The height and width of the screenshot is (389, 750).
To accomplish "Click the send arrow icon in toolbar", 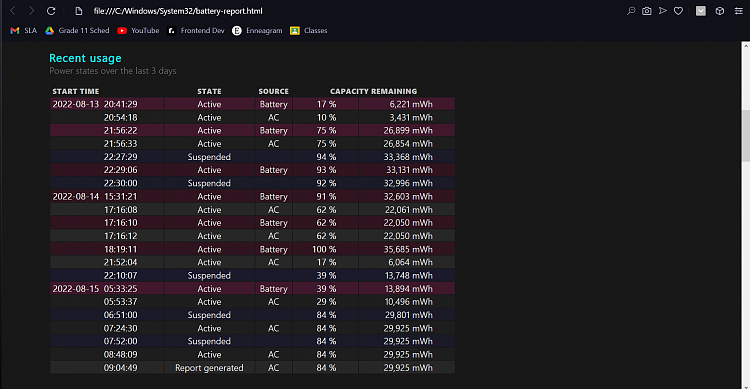I will point(662,11).
